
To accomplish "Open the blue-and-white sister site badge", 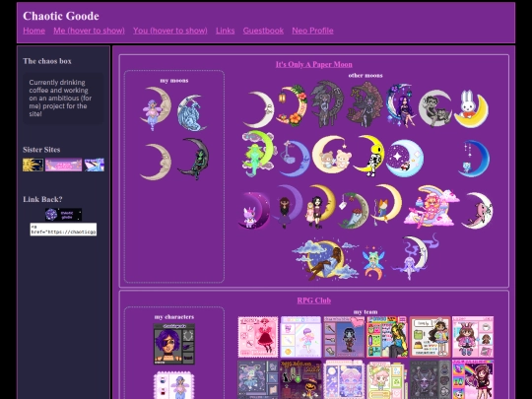I will tap(94, 165).
